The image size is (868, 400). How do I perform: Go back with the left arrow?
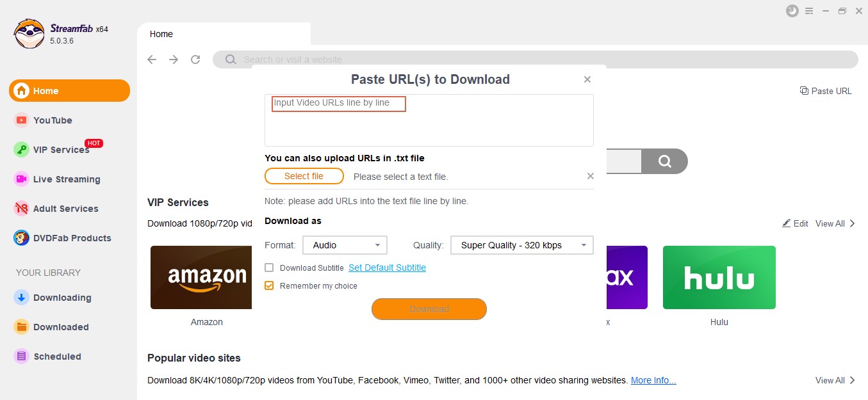152,60
